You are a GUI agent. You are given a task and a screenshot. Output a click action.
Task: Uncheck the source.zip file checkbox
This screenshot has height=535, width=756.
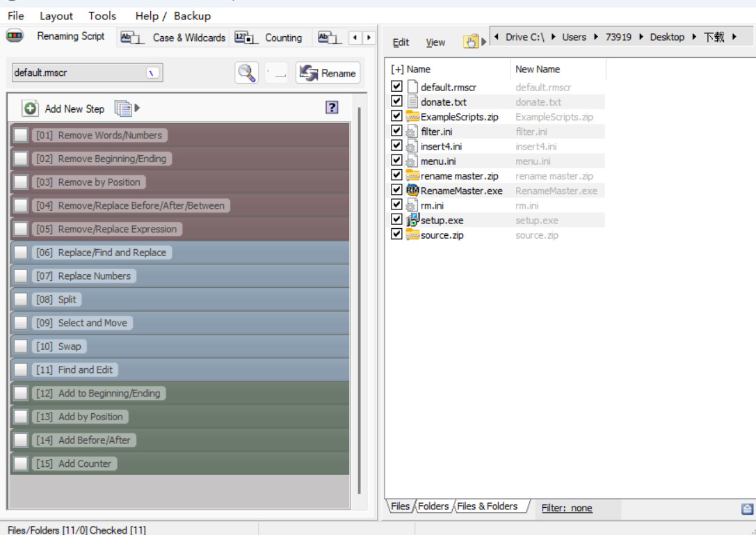click(x=396, y=234)
